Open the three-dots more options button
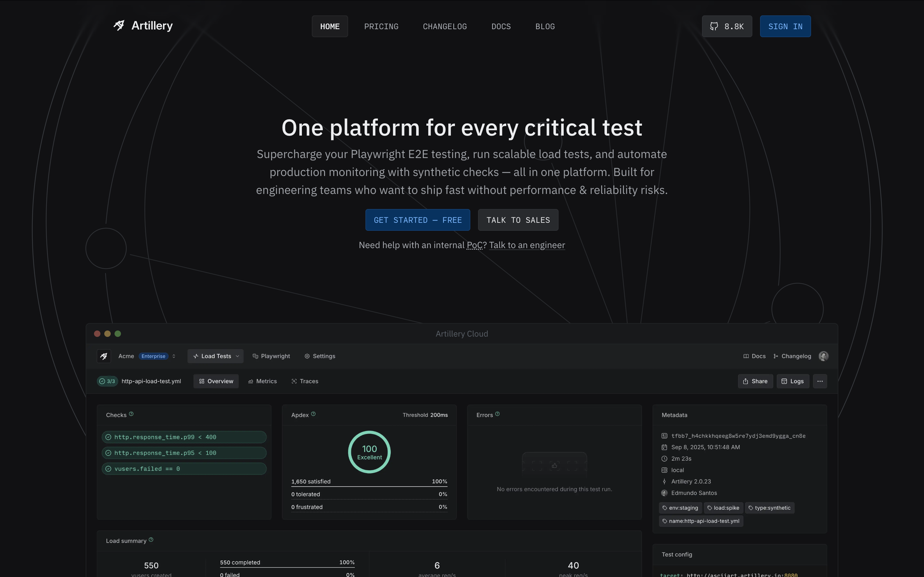The image size is (924, 577). 820,381
